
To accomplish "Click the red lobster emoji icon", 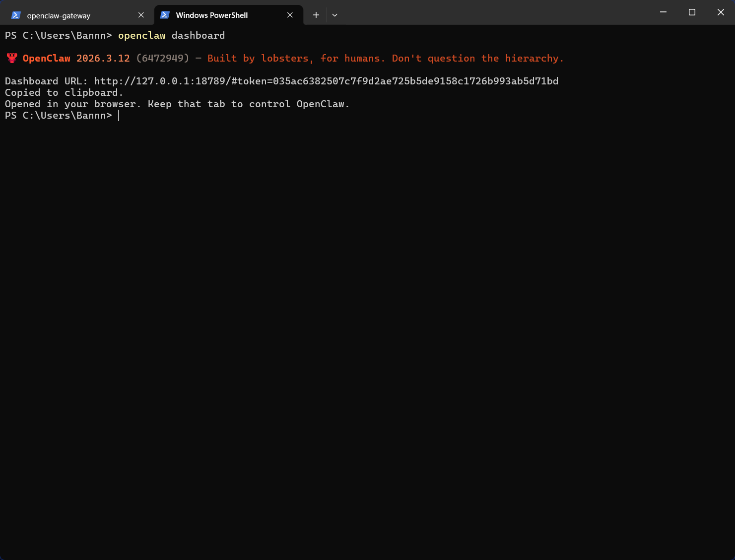I will tap(12, 58).
